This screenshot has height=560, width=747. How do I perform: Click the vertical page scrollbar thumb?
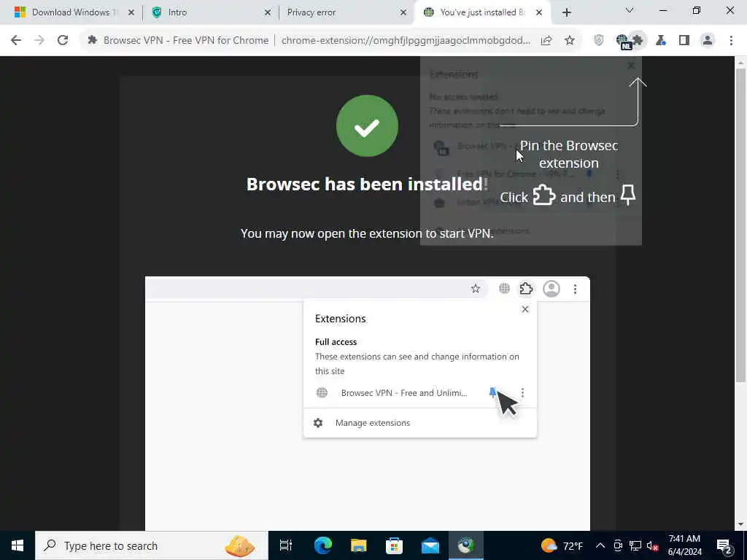(740, 224)
